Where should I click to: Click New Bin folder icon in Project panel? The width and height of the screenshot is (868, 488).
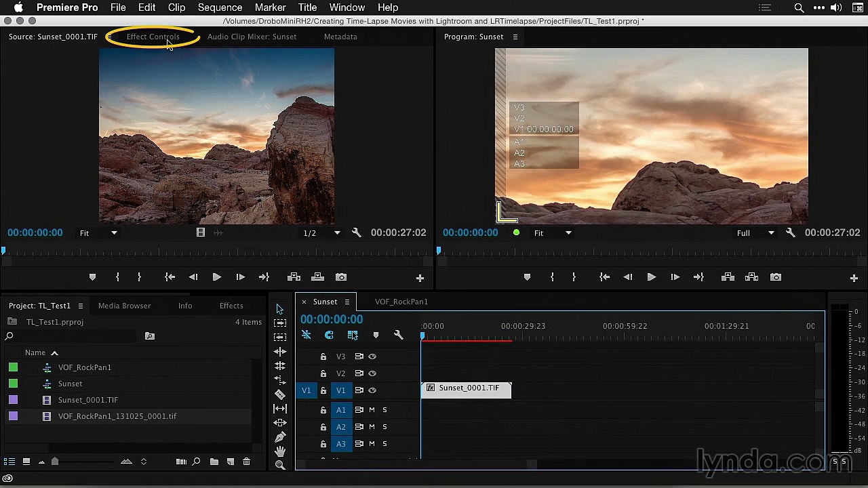tap(214, 462)
